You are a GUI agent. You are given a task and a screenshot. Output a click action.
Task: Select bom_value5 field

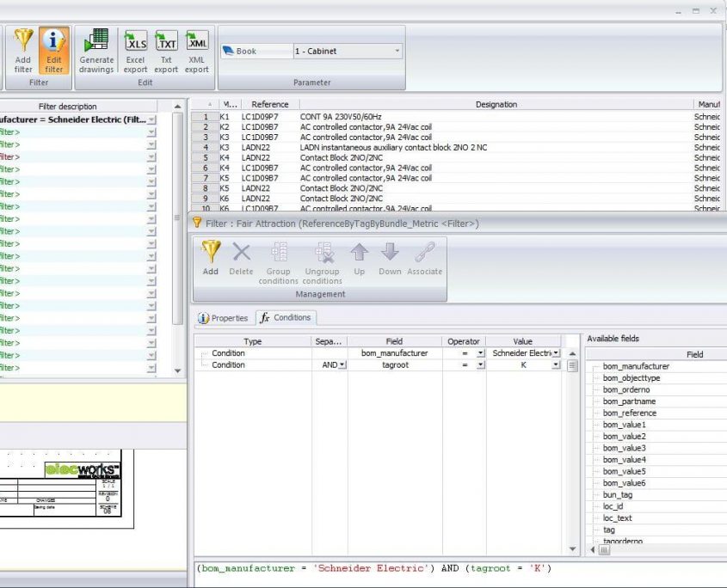(624, 471)
